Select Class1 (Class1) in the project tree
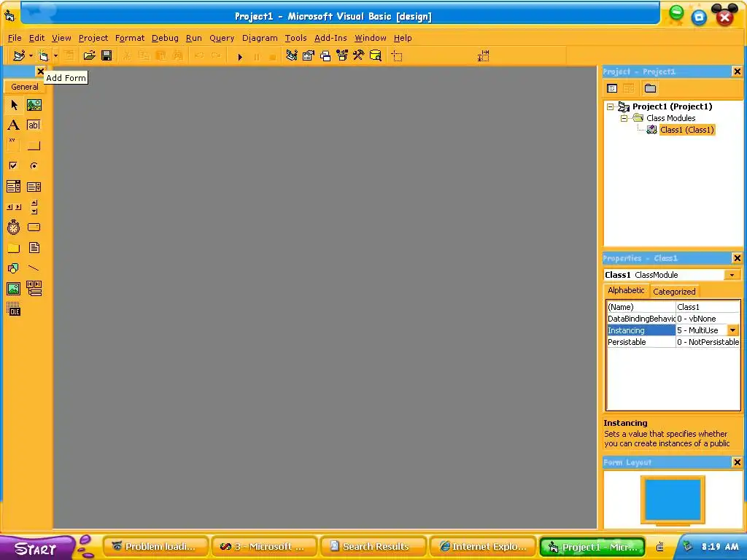The image size is (747, 560). pyautogui.click(x=687, y=130)
